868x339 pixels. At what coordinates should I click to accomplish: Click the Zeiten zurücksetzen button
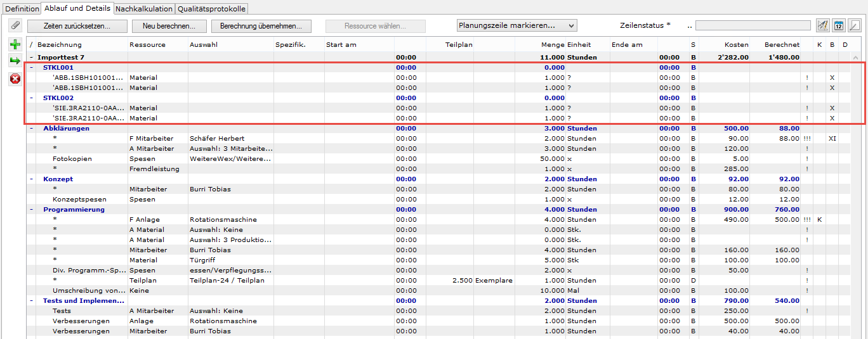click(x=77, y=26)
